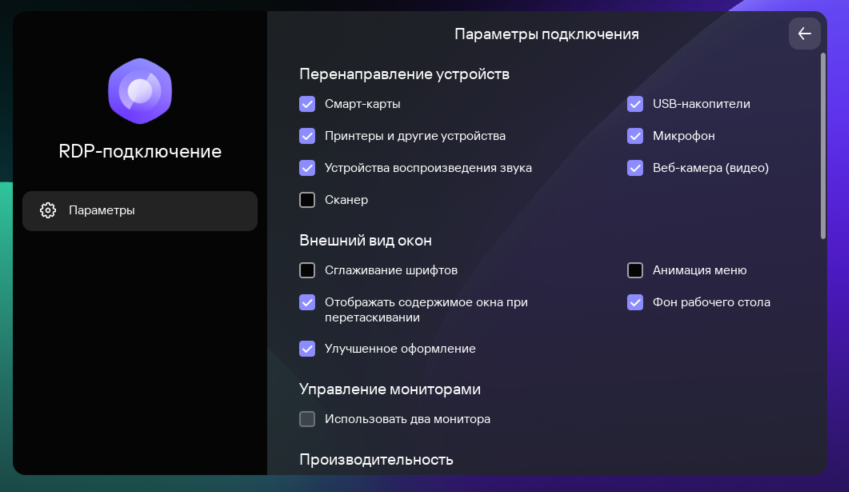This screenshot has height=492, width=849.
Task: Enable the Сглаживание шрифтов checkbox
Action: [x=307, y=270]
